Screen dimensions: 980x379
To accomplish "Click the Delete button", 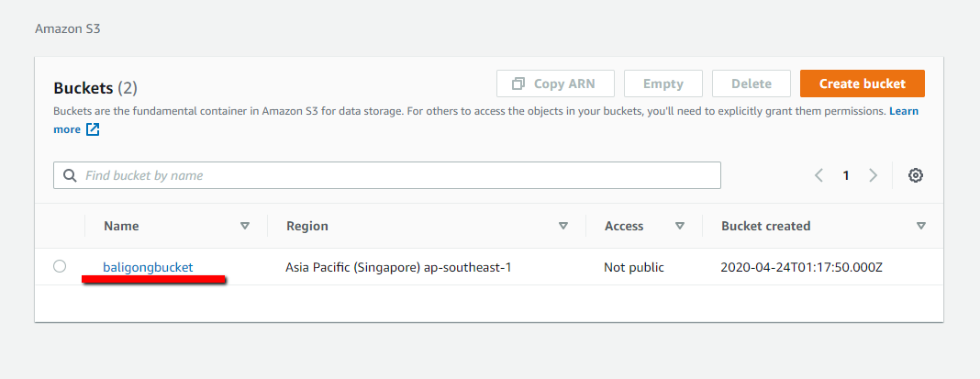I will pyautogui.click(x=751, y=84).
